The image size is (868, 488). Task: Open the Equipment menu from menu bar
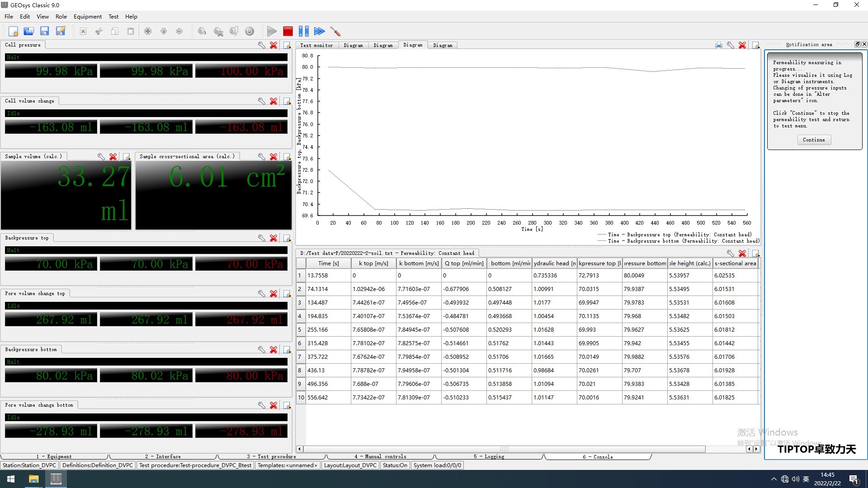(87, 16)
